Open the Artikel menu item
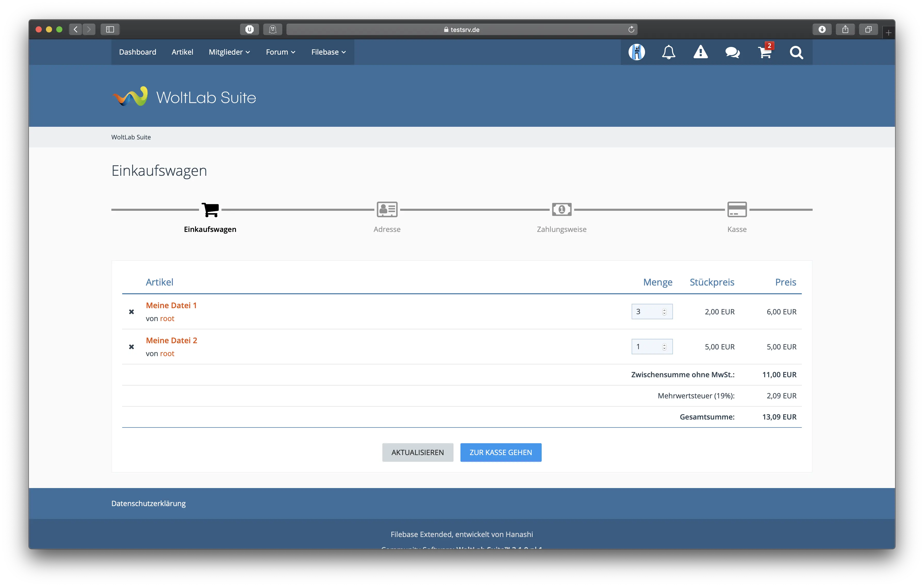This screenshot has width=924, height=587. [182, 52]
